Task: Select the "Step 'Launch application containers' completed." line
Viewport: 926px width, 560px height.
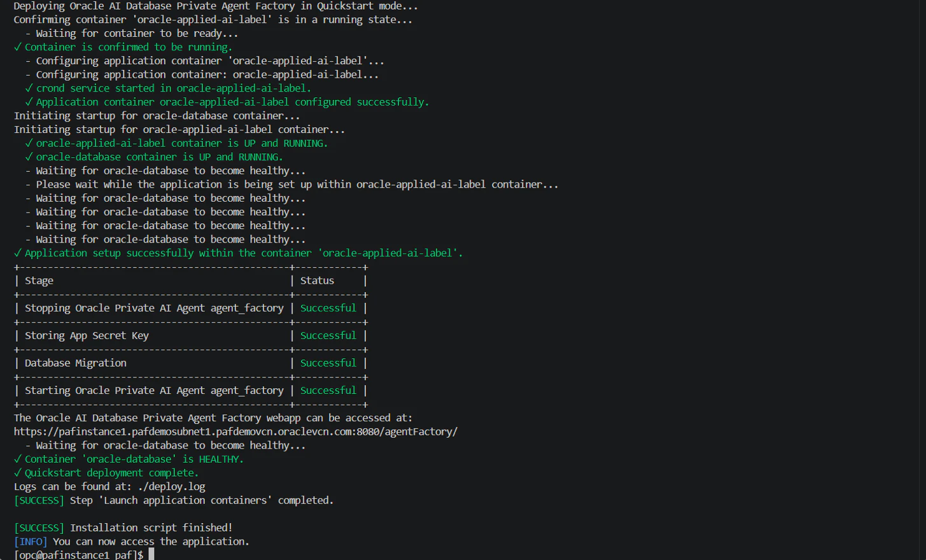Action: pos(202,501)
